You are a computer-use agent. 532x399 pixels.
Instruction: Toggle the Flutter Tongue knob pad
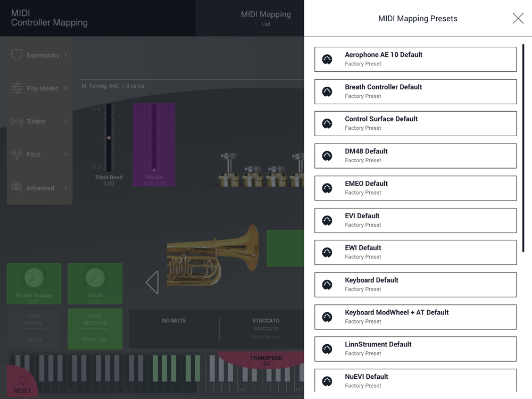(x=34, y=284)
